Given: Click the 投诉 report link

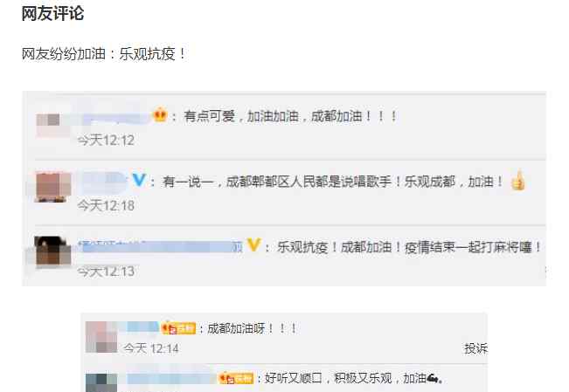Looking at the screenshot, I should point(475,348).
